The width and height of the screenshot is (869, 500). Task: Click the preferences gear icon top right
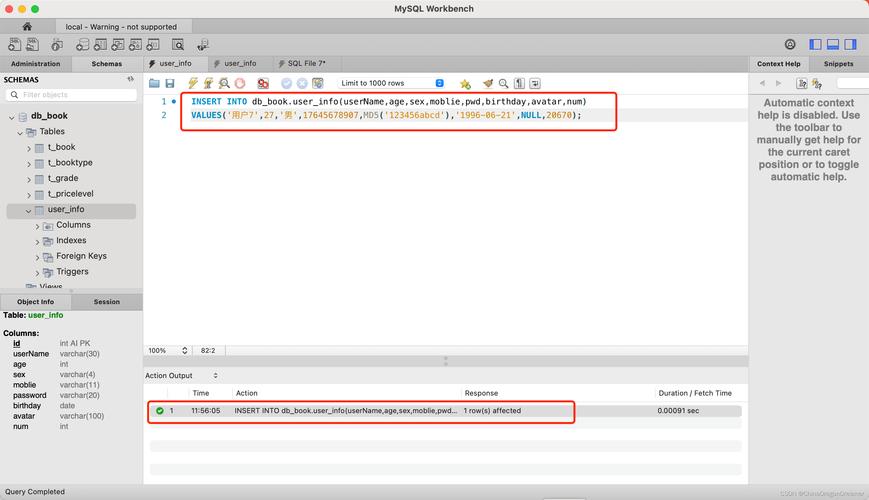pos(790,44)
